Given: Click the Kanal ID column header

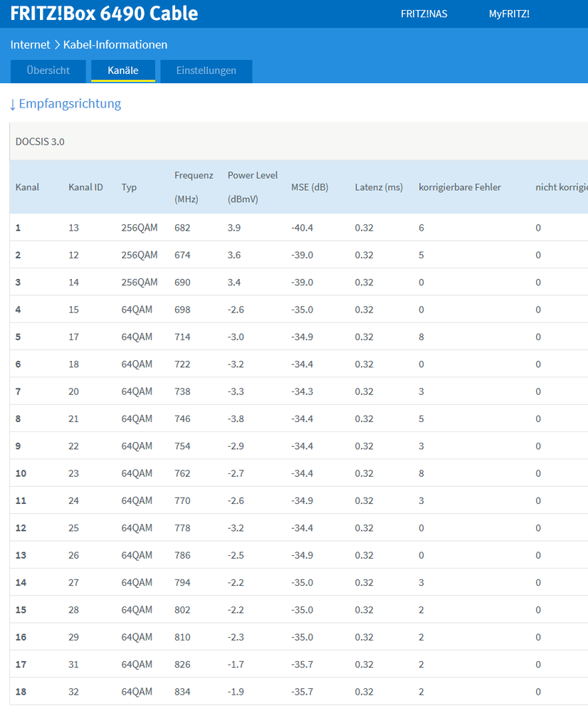Looking at the screenshot, I should click(85, 187).
